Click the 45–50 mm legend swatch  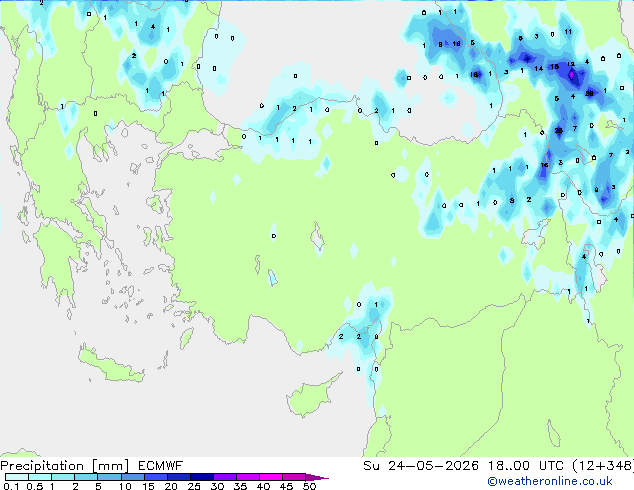click(294, 477)
